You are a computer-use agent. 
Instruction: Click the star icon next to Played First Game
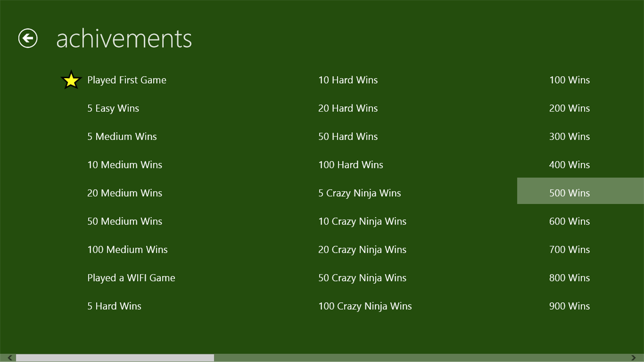pos(71,79)
